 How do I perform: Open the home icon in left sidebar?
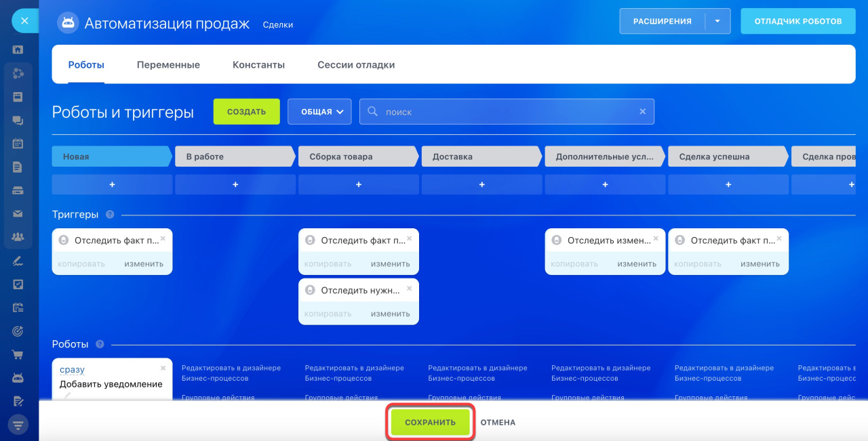click(x=18, y=49)
